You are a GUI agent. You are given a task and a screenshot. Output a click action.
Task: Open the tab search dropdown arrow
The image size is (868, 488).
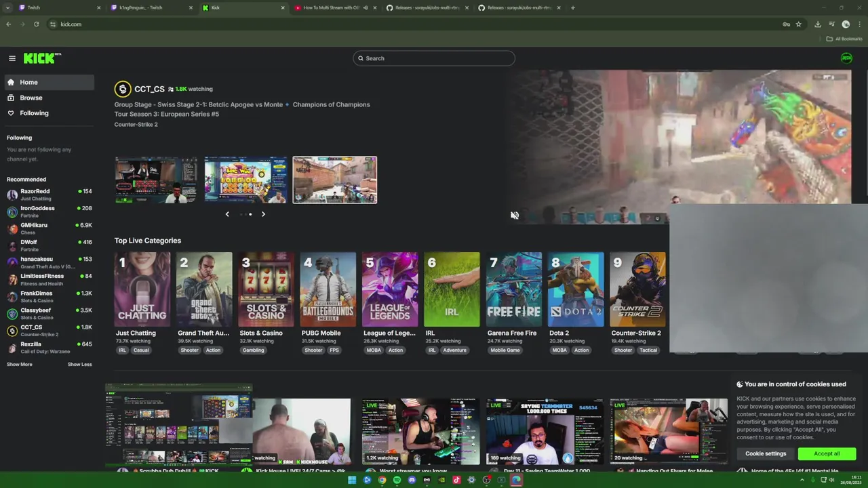[7, 7]
